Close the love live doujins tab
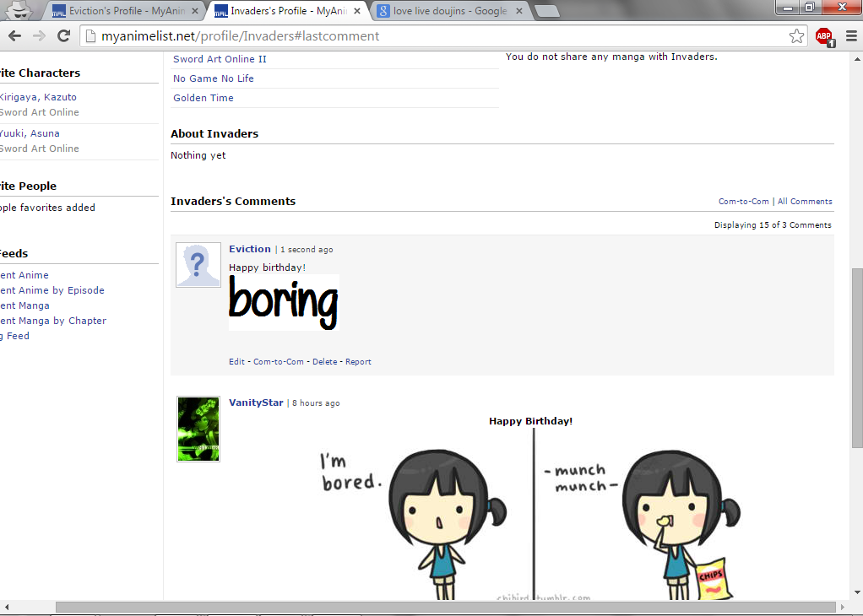Screen dimensions: 863x616 (x=518, y=12)
